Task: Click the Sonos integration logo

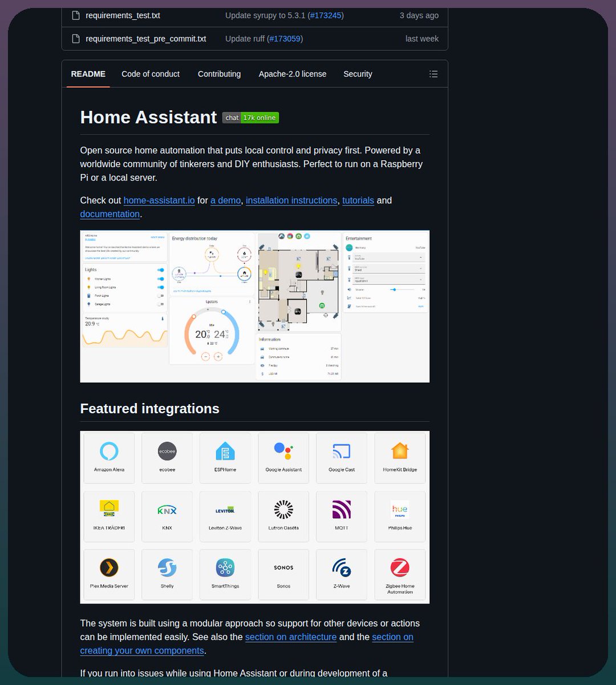Action: 283,567
